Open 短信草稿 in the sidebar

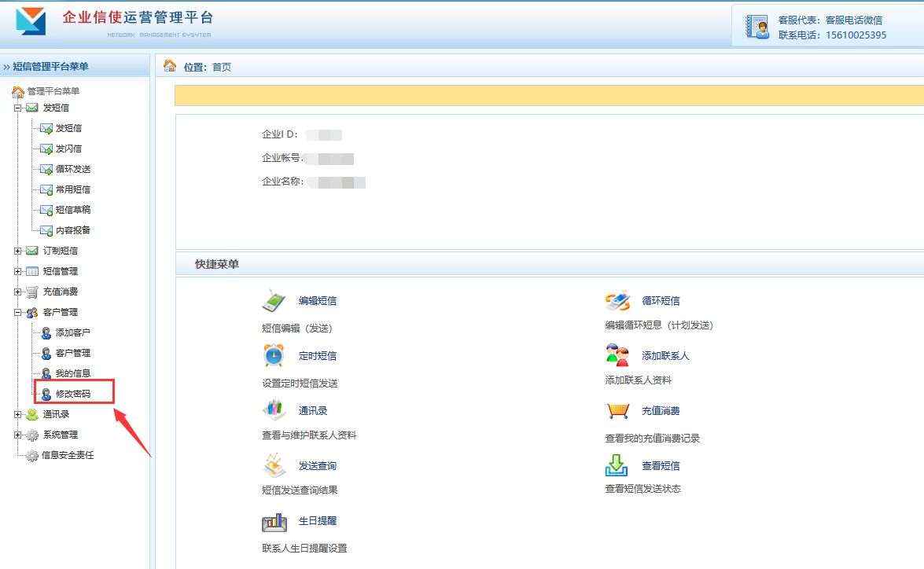click(73, 210)
